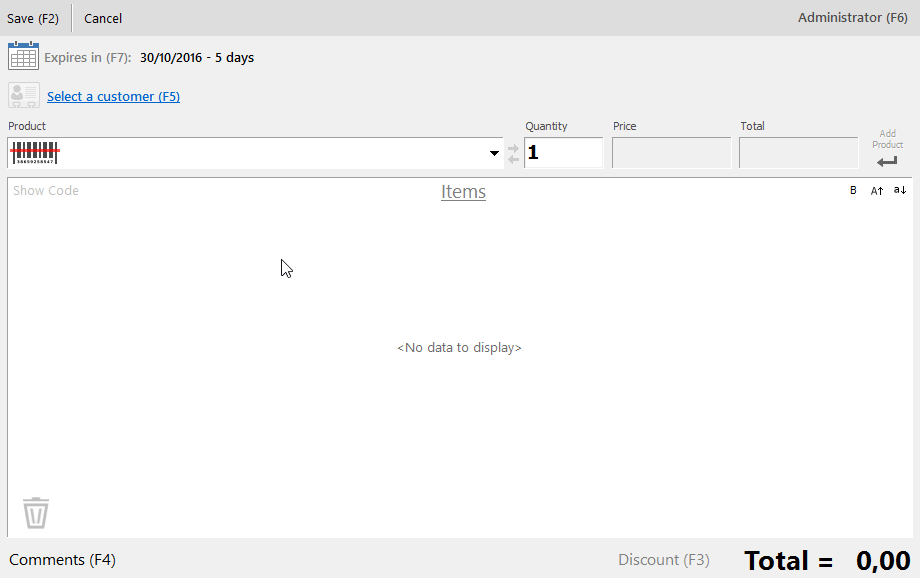Click the customer card icon
The image size is (920, 578).
[23, 95]
